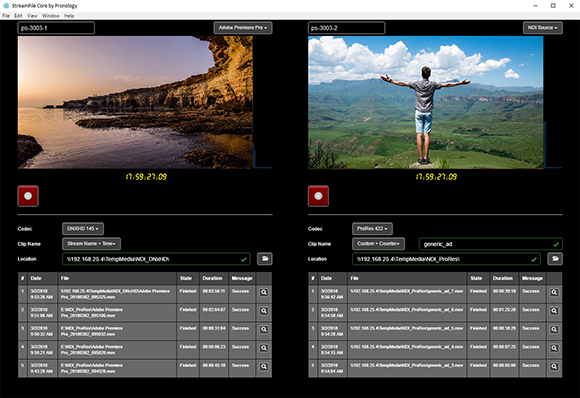The height and width of the screenshot is (398, 580).
Task: Open Stream Name + Time clip name dropdown
Action: 91,244
